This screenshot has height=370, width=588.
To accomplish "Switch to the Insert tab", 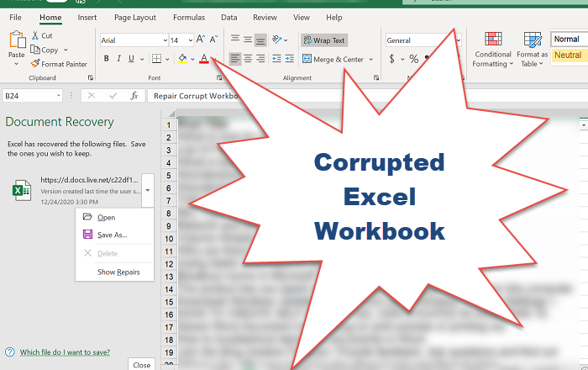I will (x=87, y=18).
